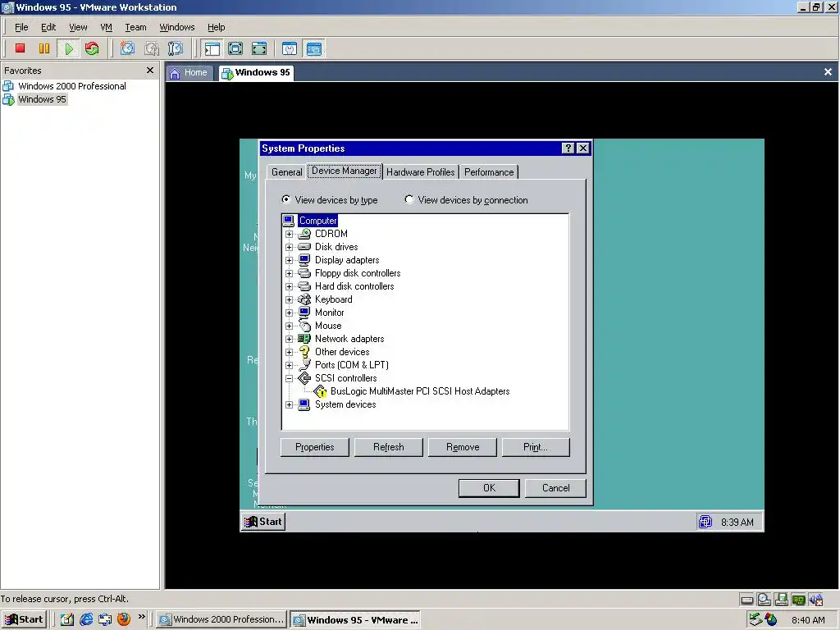Expand the Quick Launch overflow chevron
This screenshot has width=840, height=630.
tap(141, 617)
